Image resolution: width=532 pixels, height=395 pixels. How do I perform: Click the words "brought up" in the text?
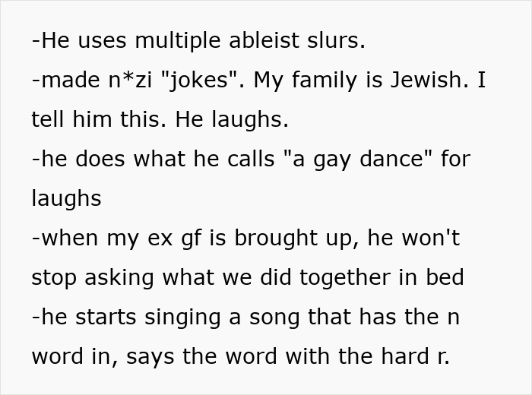point(296,238)
